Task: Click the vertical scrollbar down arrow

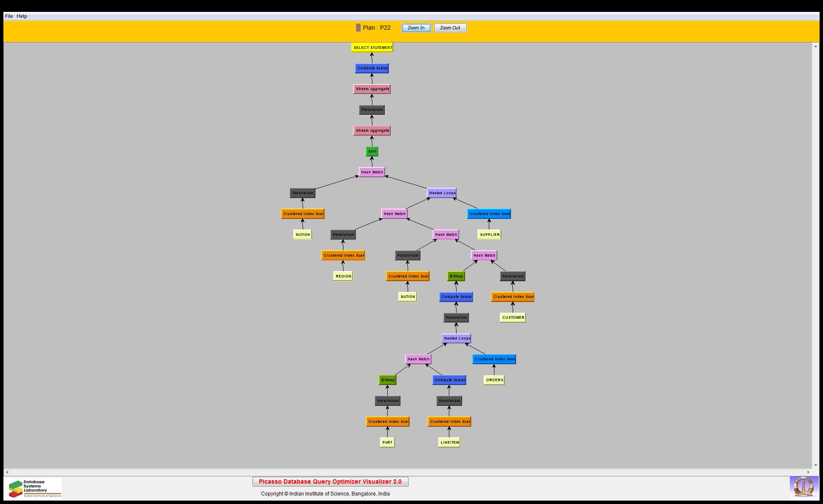Action: (815, 465)
